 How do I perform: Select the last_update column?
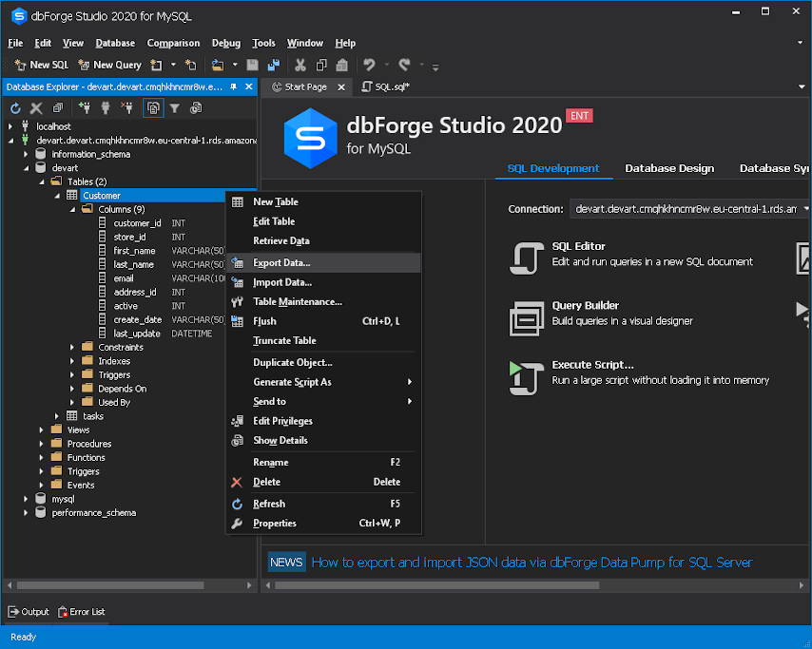tap(137, 334)
